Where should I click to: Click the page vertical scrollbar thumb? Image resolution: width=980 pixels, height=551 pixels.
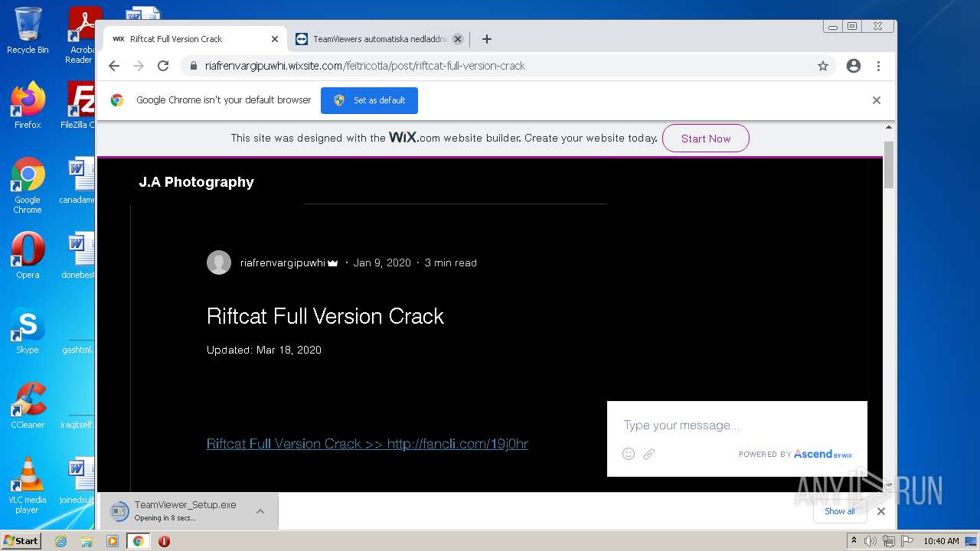(x=889, y=165)
